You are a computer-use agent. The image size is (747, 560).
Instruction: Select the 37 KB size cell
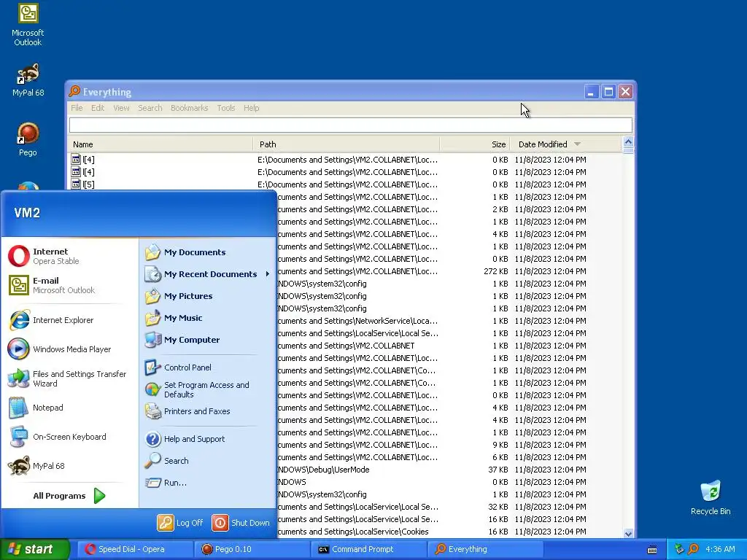point(498,470)
